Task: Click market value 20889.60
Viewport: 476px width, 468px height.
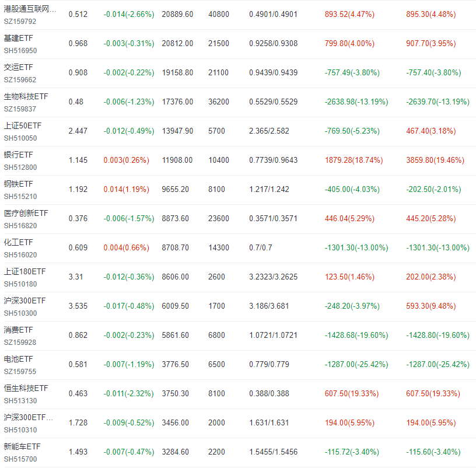Action: click(x=177, y=14)
